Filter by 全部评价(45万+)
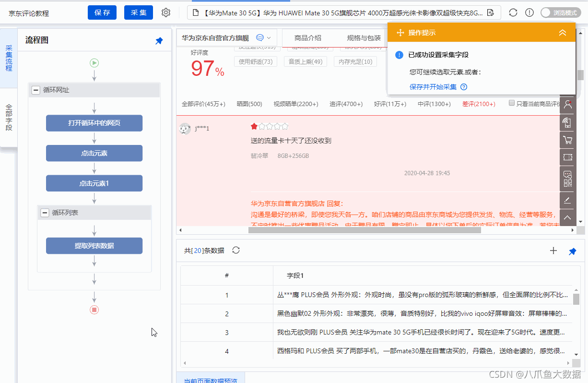This screenshot has width=588, height=383. [204, 104]
